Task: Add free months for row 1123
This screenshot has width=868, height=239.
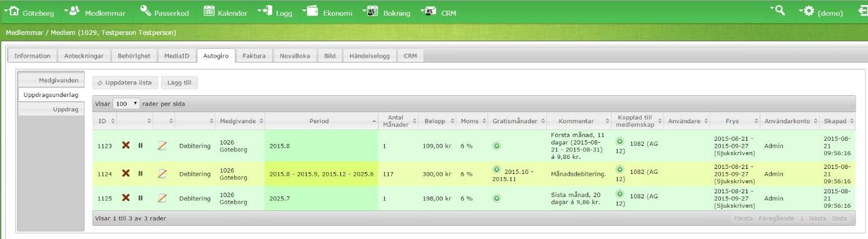Action: pos(497,145)
